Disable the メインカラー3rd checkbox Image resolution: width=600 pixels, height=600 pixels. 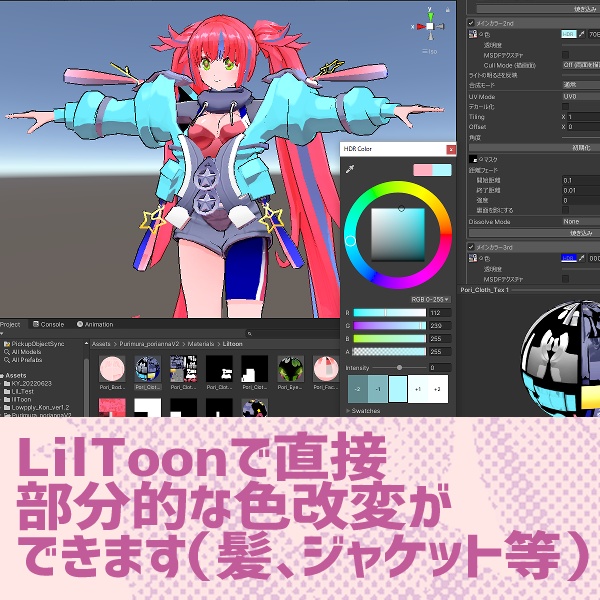click(471, 247)
